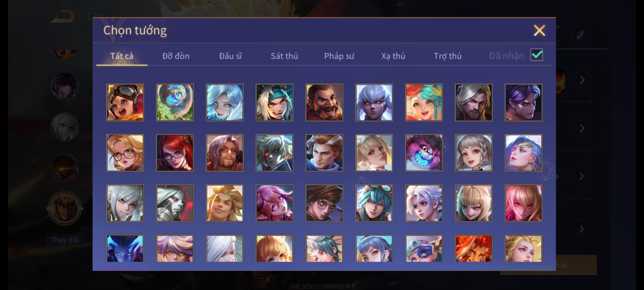
Task: Click the Thay đổi button
Action: pos(65,240)
